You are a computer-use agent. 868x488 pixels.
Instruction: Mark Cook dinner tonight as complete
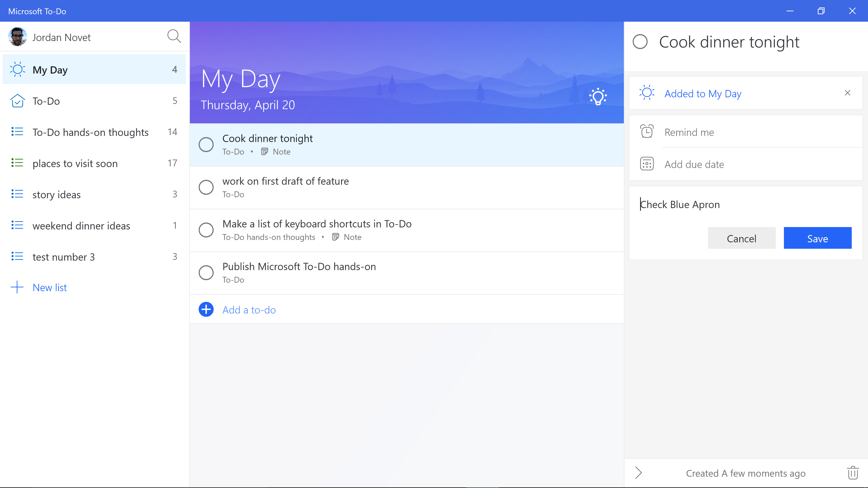pos(206,144)
